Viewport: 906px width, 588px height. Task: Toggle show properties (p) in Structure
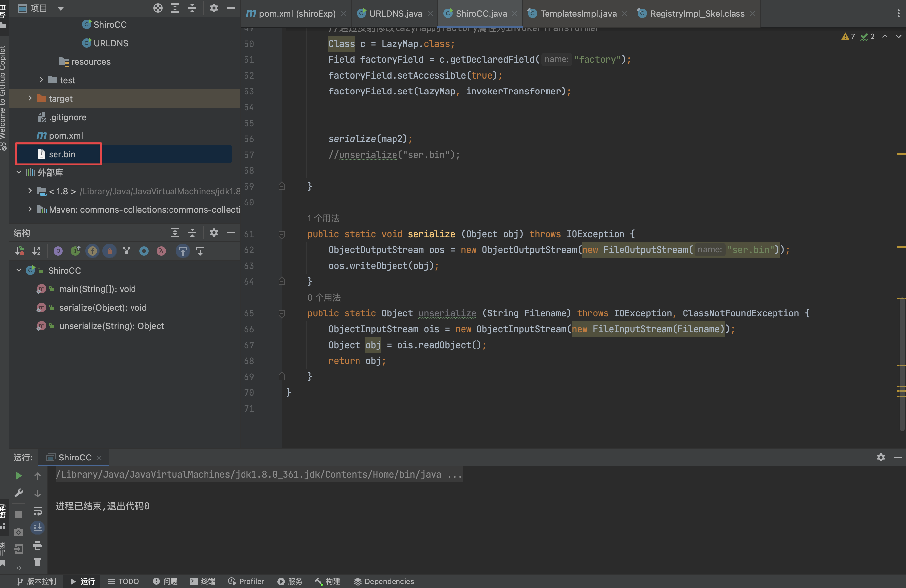click(58, 251)
